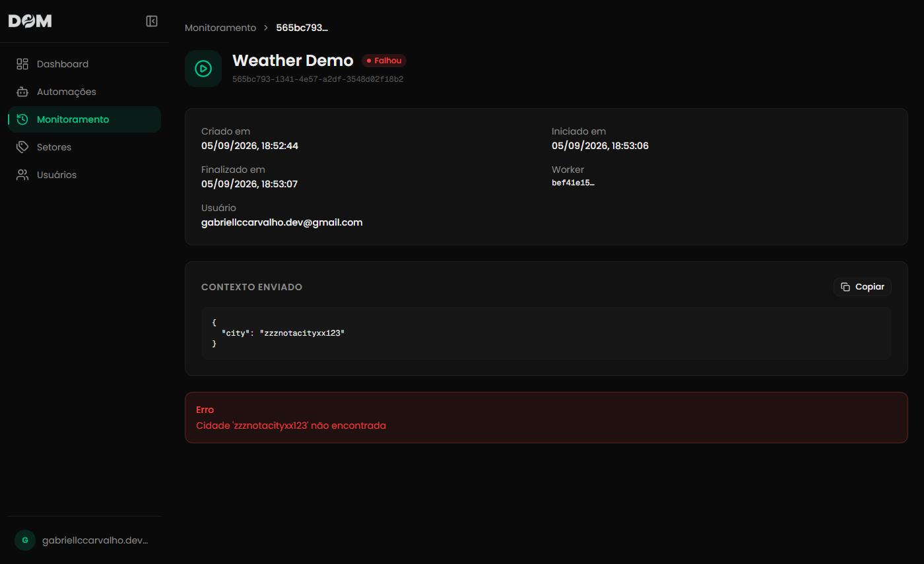Screen dimensions: 924x564
Task: Click the error message Cidade não encontrada
Action: click(291, 425)
